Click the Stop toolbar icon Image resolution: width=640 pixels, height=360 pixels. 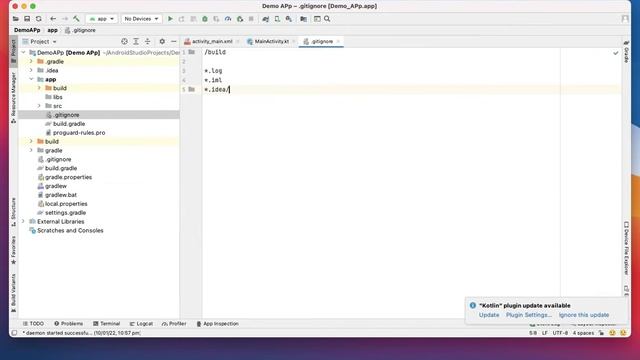point(251,19)
